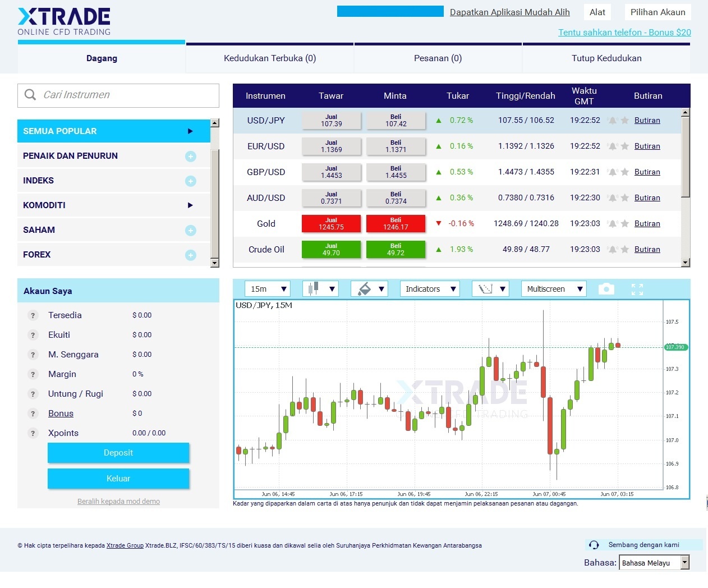Click the Deposit button
708x588 pixels.
click(x=118, y=453)
